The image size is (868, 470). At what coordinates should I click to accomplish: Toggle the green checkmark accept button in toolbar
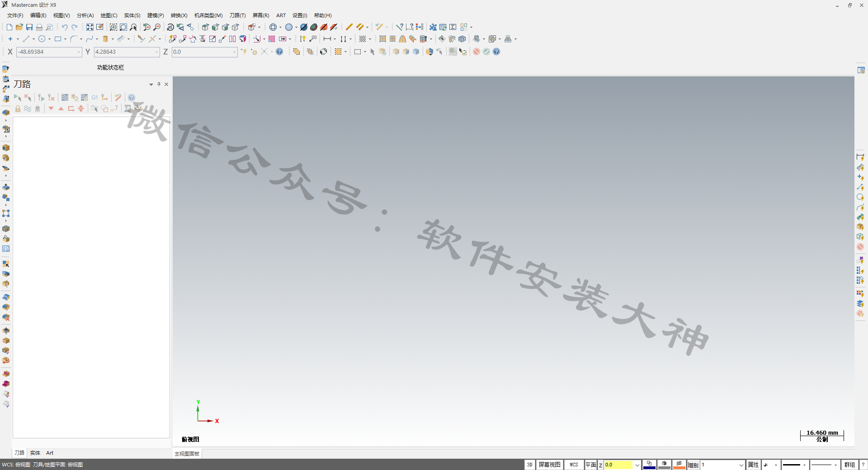486,52
